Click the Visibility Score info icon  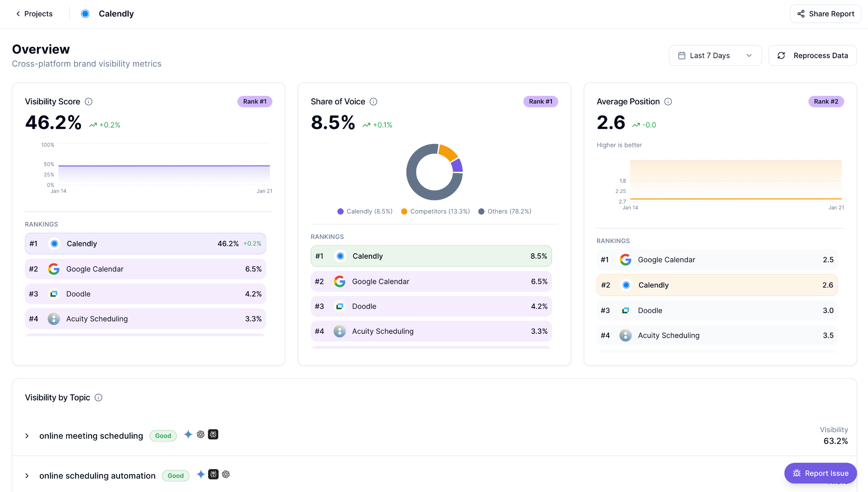coord(89,102)
